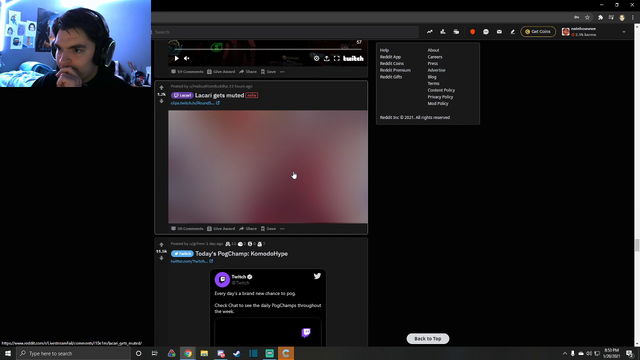This screenshot has width=640, height=360.
Task: Open the Privacy Policy footer link
Action: 440,97
